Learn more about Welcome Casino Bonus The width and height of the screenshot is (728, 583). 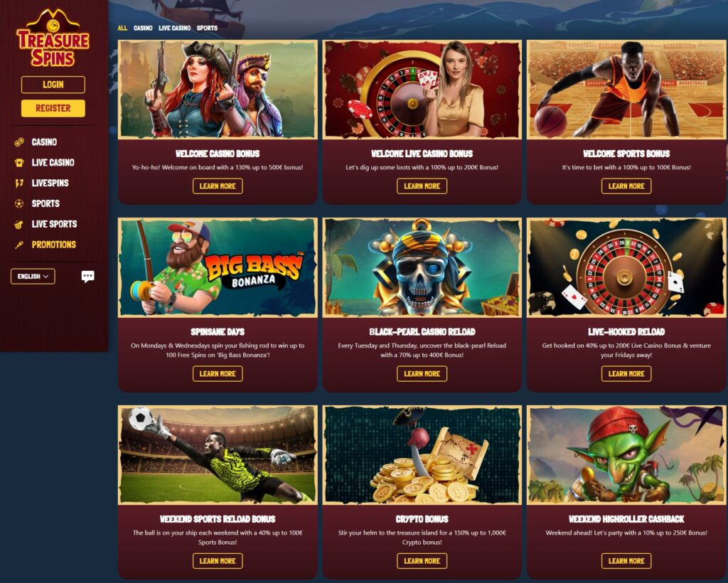coord(218,186)
